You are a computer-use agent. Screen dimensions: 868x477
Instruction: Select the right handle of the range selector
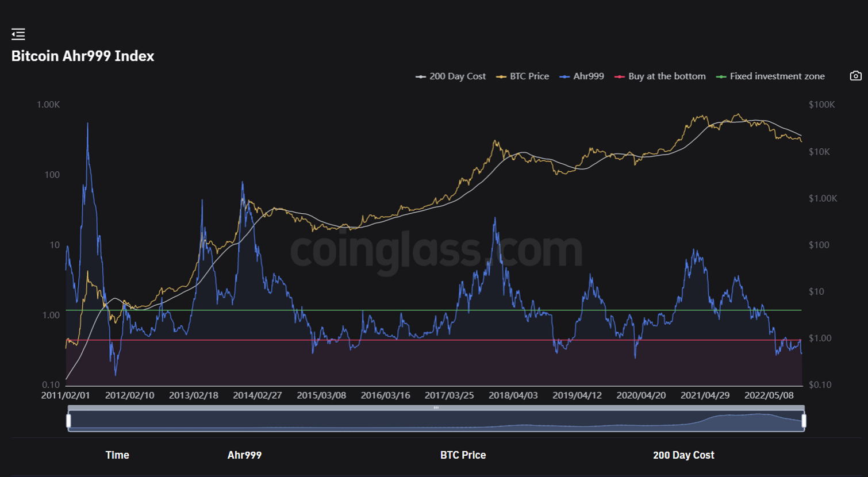[x=802, y=420]
